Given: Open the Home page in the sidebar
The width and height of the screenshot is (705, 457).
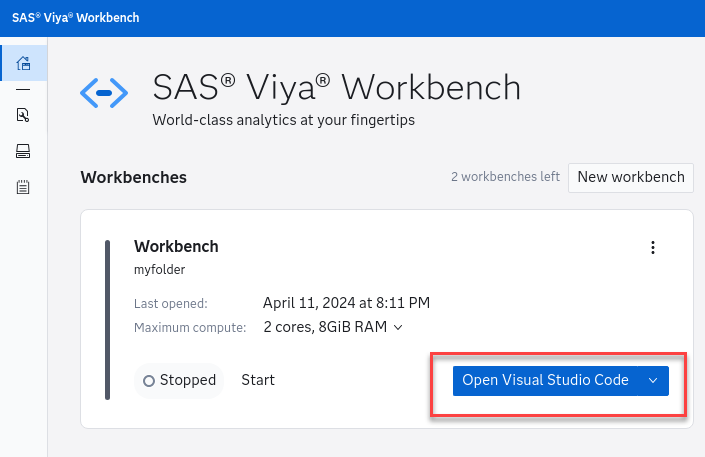Looking at the screenshot, I should point(23,64).
